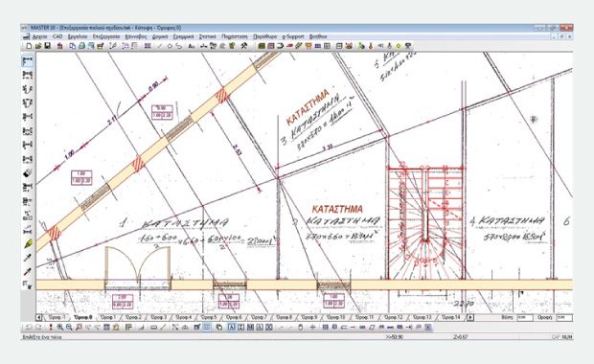Zoom out with the minus magnifier icon
Viewport: 594px width, 364px height.
(69, 328)
